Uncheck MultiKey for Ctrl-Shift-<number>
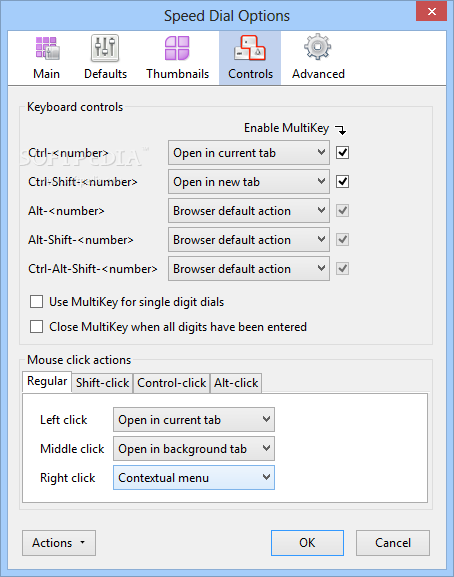The image size is (454, 577). [343, 181]
